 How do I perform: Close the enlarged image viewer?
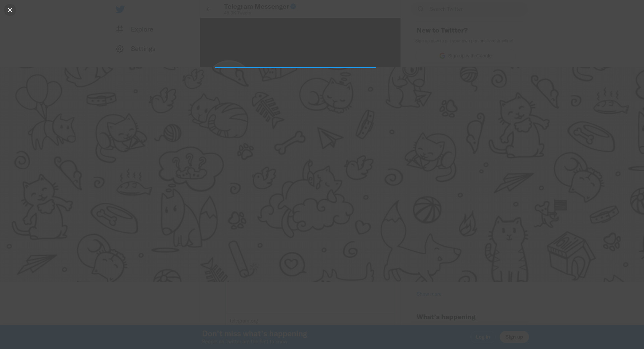pos(10,10)
